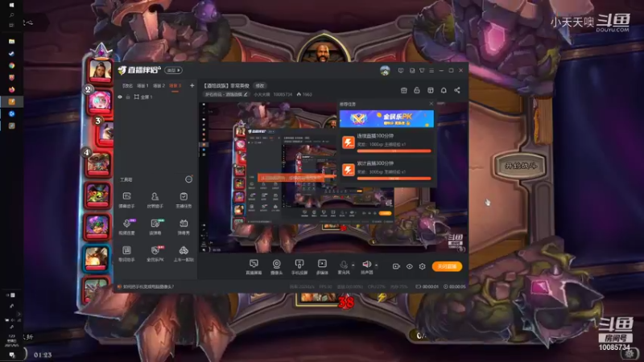Click the layout panel icon beside bell

431,90
